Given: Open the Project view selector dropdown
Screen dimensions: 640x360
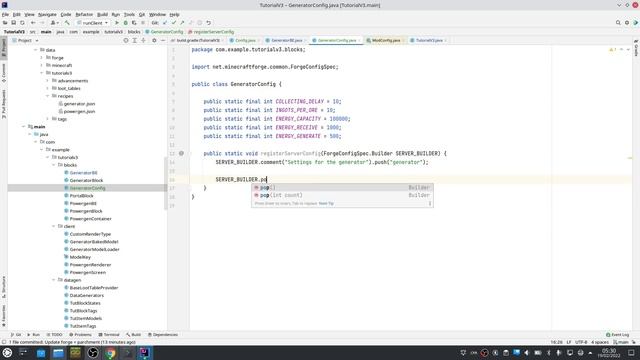Looking at the screenshot, I should pyautogui.click(x=25, y=40).
